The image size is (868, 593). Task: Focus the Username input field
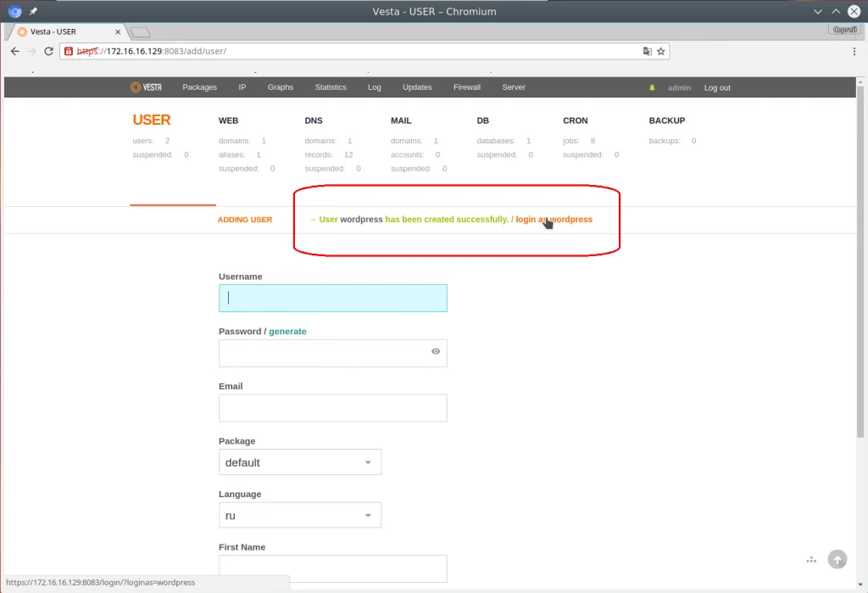[332, 298]
